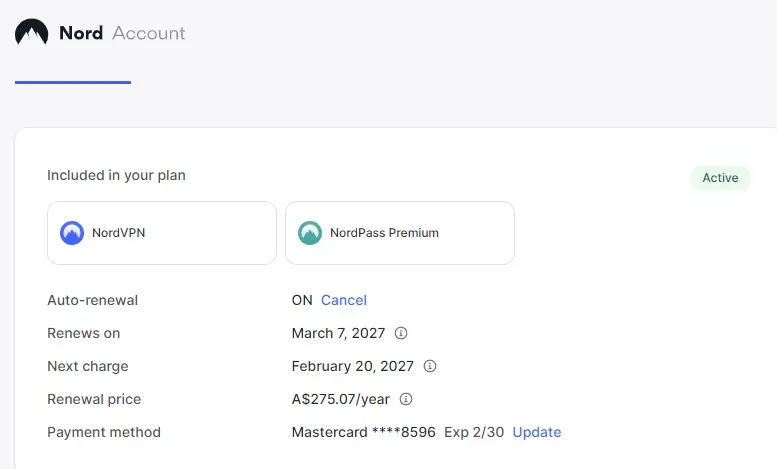Viewport: 777px width, 469px height.
Task: Click the Nord Account header text
Action: 122,33
